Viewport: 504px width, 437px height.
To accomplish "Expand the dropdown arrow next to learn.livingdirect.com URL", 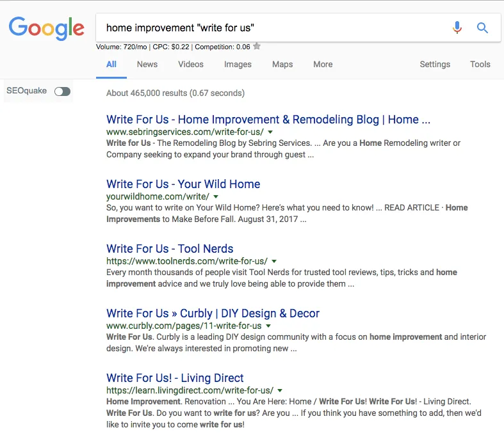I will click(x=280, y=390).
